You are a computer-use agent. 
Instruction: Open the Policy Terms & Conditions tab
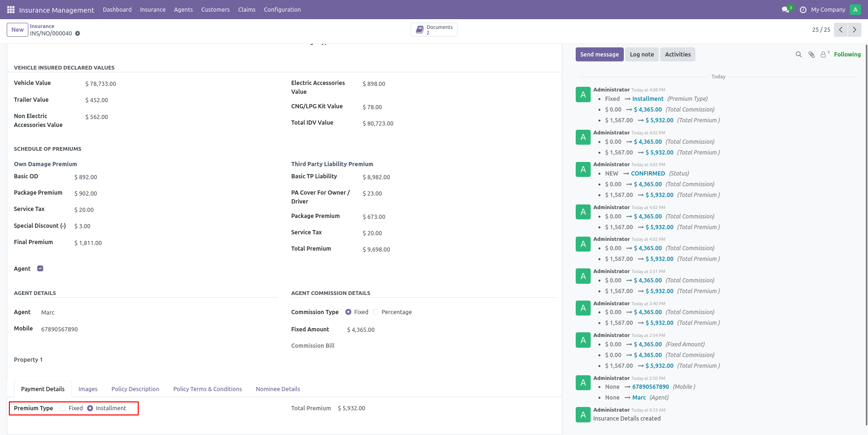click(x=207, y=389)
